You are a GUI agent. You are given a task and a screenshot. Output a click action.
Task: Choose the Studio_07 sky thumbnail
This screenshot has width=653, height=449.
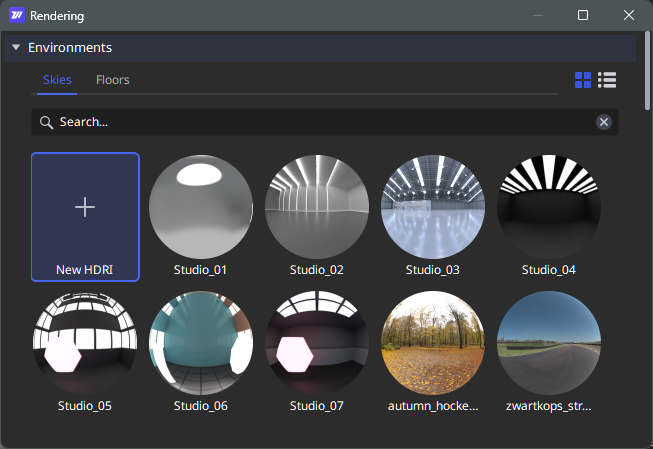pos(317,344)
